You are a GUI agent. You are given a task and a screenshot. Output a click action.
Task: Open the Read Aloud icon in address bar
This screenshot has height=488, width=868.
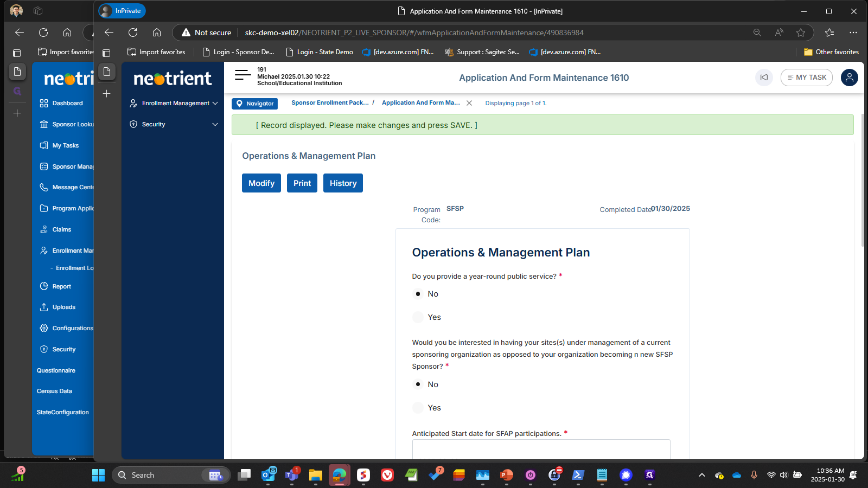tap(779, 33)
